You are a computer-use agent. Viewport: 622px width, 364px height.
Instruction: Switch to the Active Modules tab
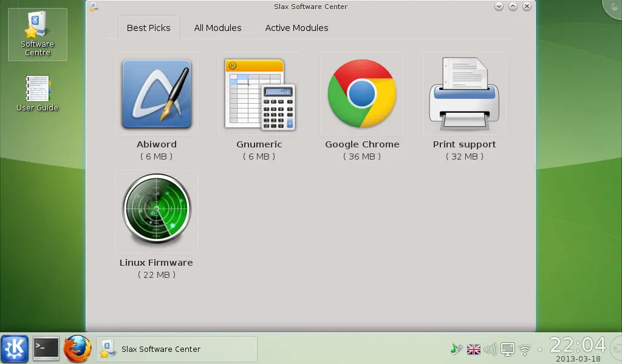[x=296, y=28]
